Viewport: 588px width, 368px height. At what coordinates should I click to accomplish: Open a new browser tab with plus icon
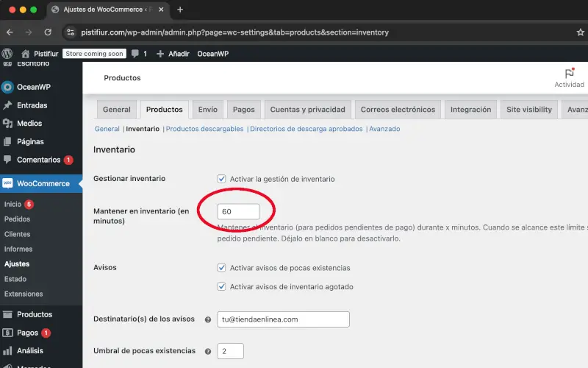pos(180,10)
